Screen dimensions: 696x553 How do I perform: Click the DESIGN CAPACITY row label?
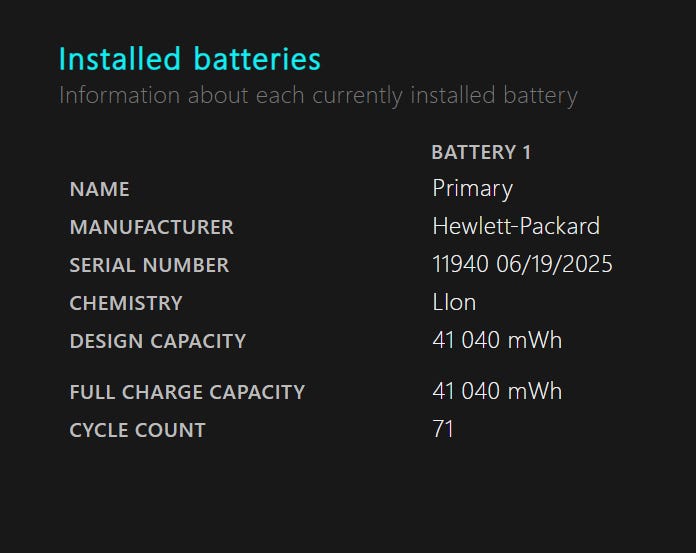[x=158, y=341]
